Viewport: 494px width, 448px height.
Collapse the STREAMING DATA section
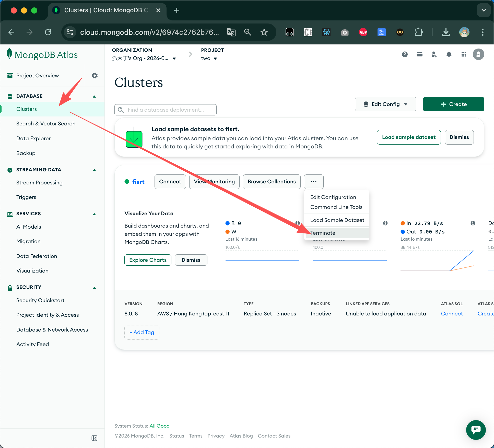pyautogui.click(x=94, y=170)
